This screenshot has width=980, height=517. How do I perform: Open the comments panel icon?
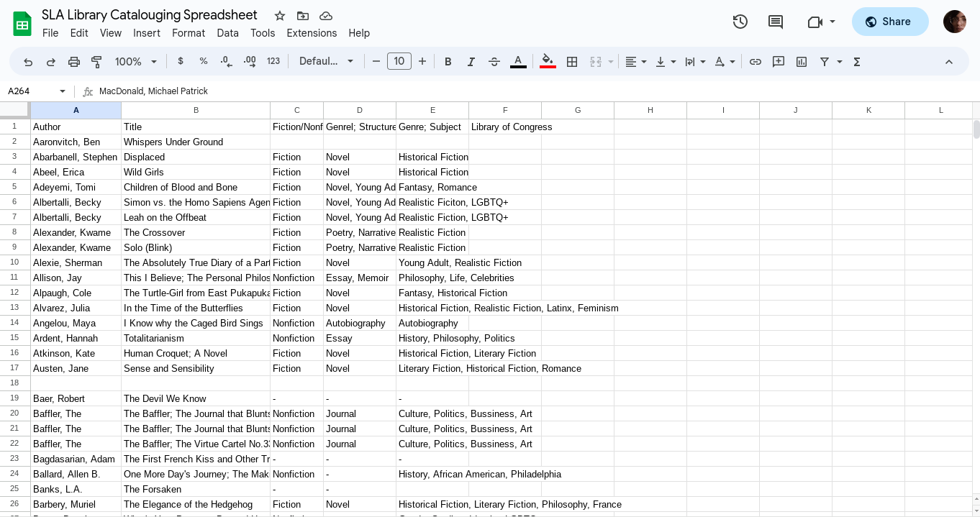[776, 22]
